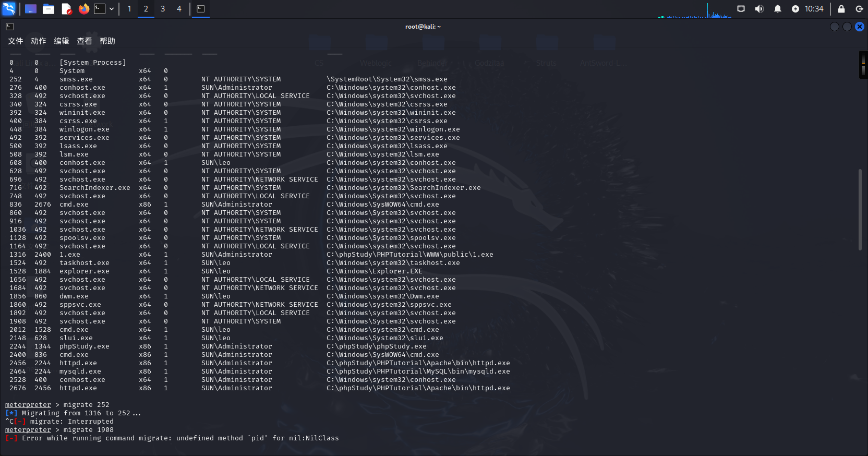Click path C:\phpStudy\PHPTutorial\MySQL\bin\mysqld.exe

click(418, 371)
